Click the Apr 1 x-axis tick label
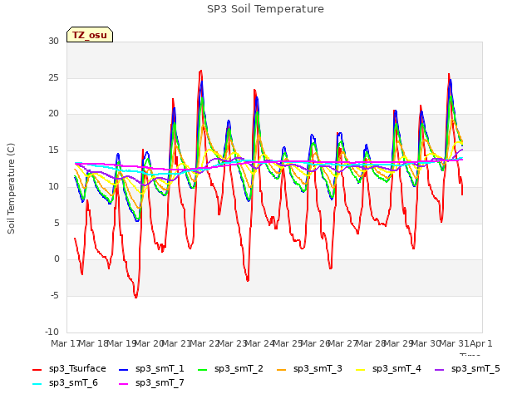 [480, 343]
